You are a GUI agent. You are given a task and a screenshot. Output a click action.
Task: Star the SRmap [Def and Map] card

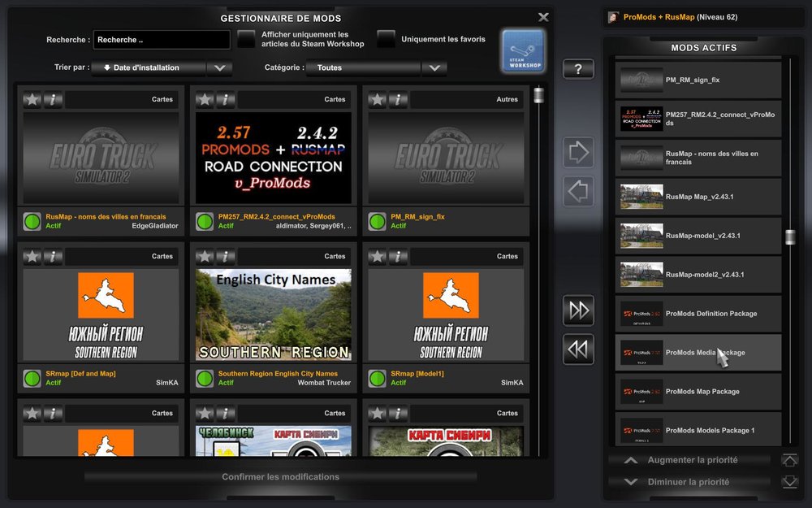tap(32, 256)
